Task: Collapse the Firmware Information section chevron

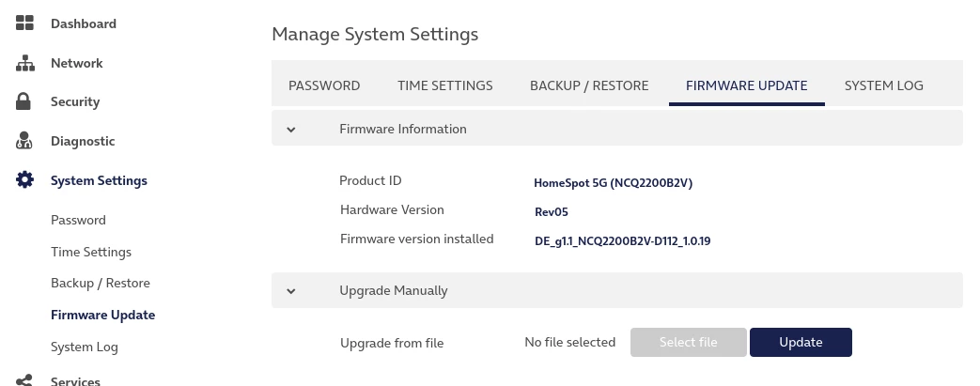Action: tap(291, 129)
